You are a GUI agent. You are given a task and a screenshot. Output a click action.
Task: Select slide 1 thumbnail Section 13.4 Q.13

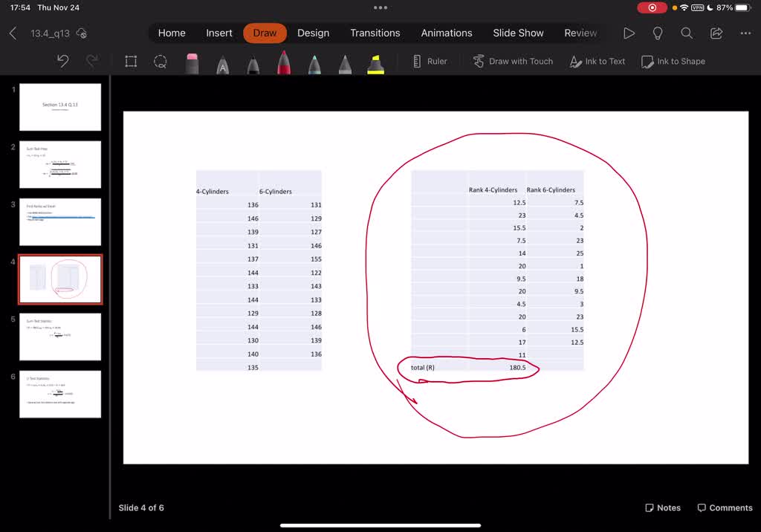tap(60, 107)
